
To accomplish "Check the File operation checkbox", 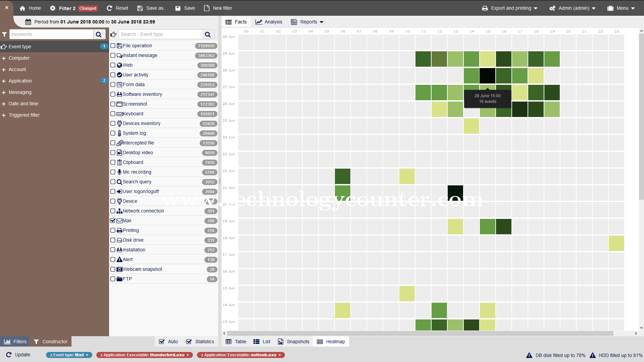I will (x=113, y=46).
